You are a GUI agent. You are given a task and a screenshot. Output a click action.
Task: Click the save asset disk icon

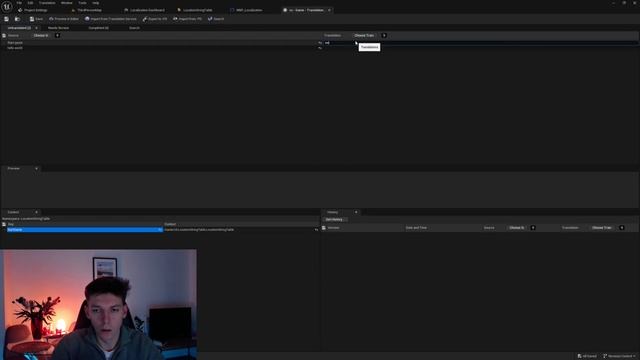coord(7,19)
